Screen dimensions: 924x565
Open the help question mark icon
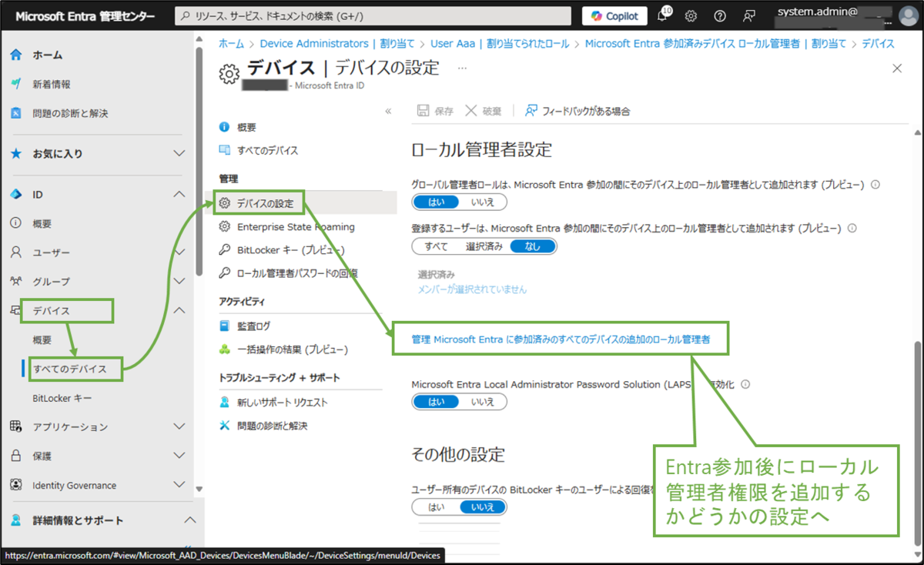point(720,15)
